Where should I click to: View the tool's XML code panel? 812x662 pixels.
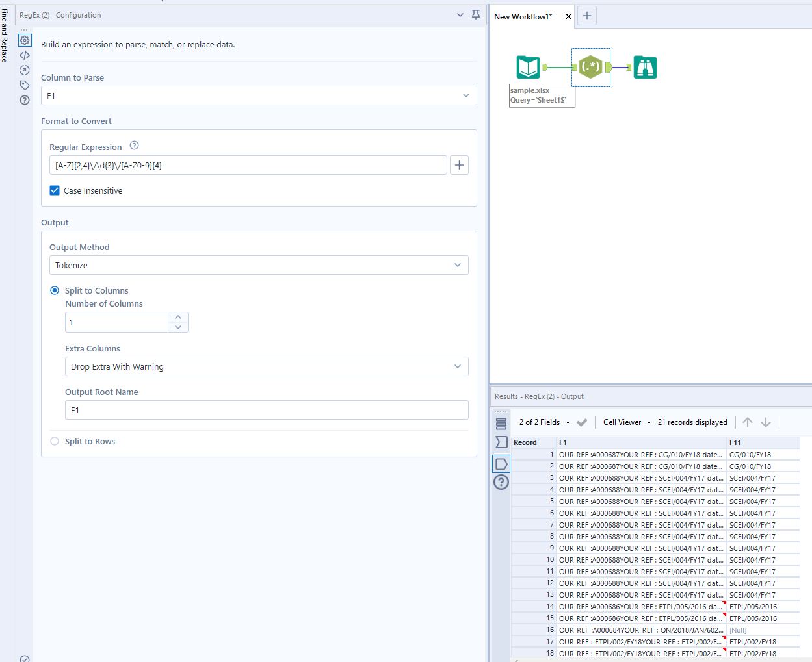tap(25, 55)
